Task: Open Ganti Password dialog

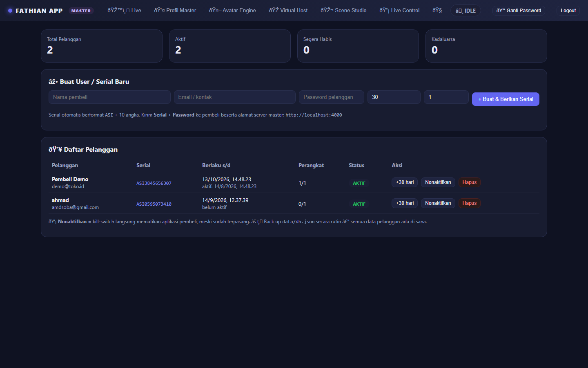Action: pyautogui.click(x=519, y=11)
